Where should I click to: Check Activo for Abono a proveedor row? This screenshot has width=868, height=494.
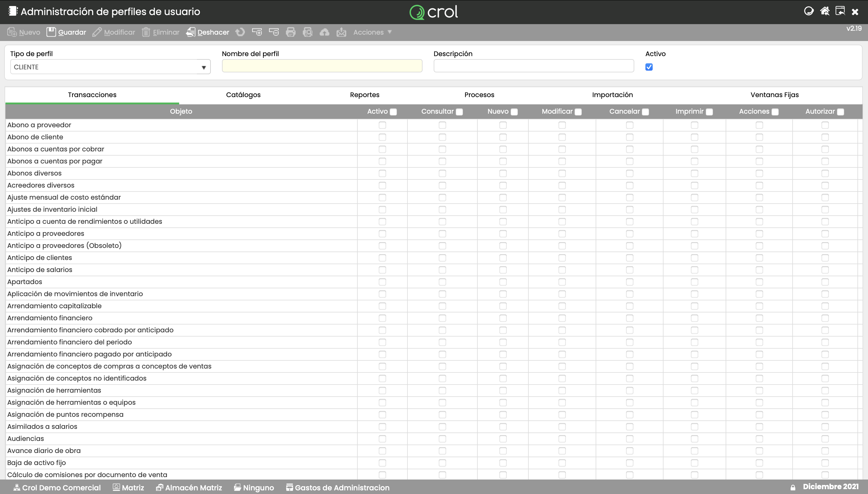click(382, 125)
